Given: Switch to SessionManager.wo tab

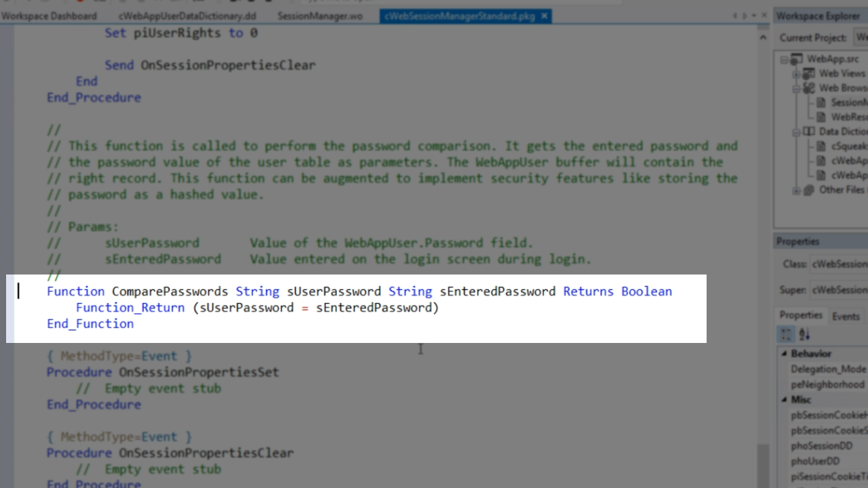Looking at the screenshot, I should coord(319,16).
